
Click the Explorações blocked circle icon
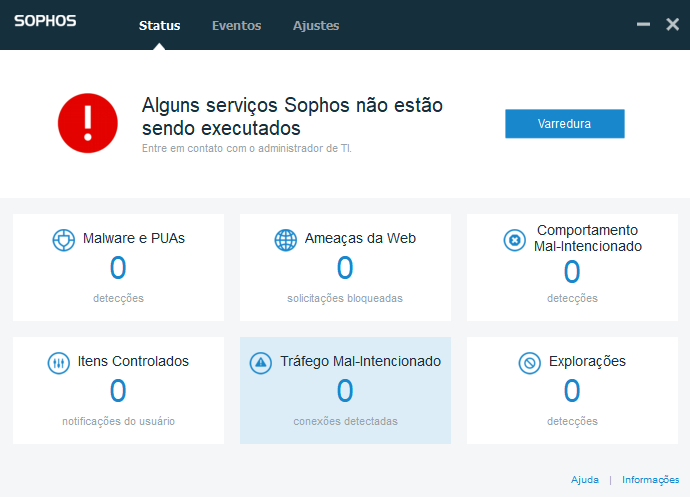[x=529, y=363]
